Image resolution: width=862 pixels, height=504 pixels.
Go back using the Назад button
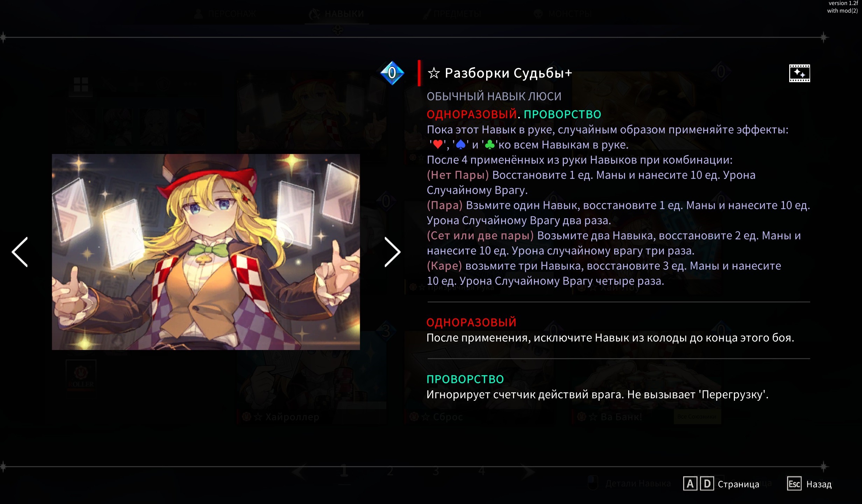(x=819, y=484)
